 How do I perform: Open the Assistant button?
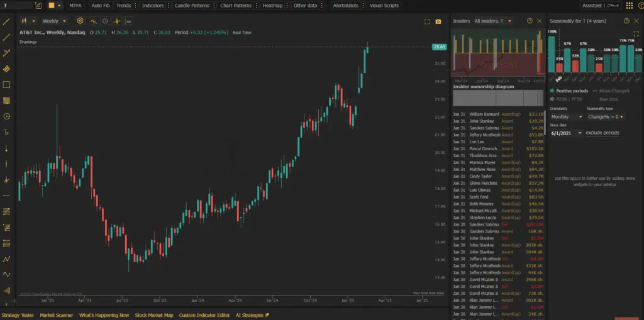[601, 6]
